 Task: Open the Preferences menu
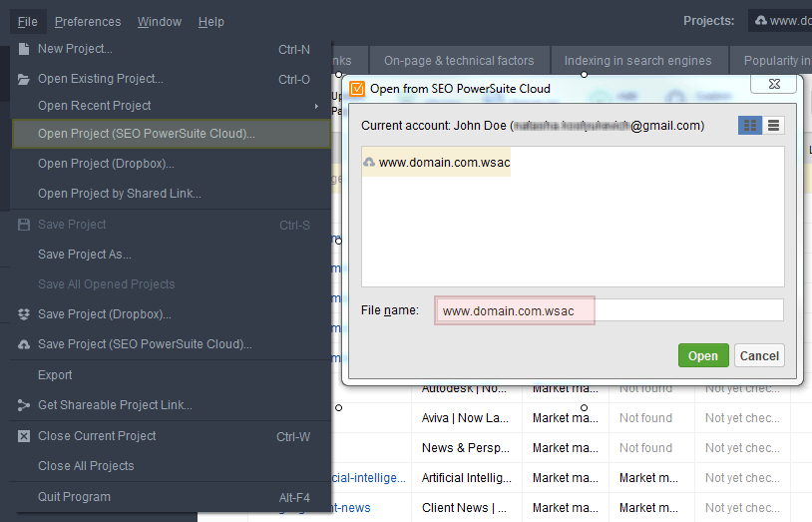pyautogui.click(x=88, y=22)
